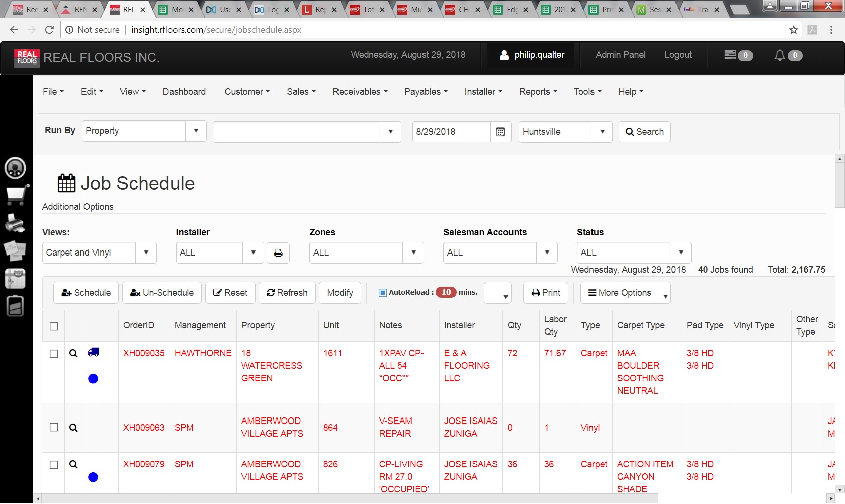Open the shopping cart sidebar icon

(16, 195)
